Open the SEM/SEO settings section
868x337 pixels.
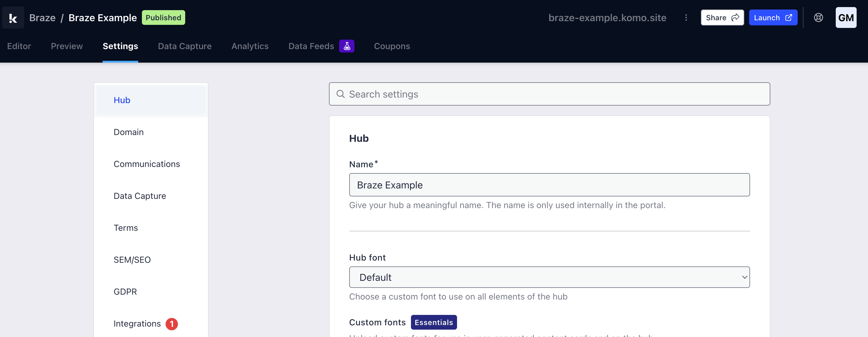coord(132,260)
